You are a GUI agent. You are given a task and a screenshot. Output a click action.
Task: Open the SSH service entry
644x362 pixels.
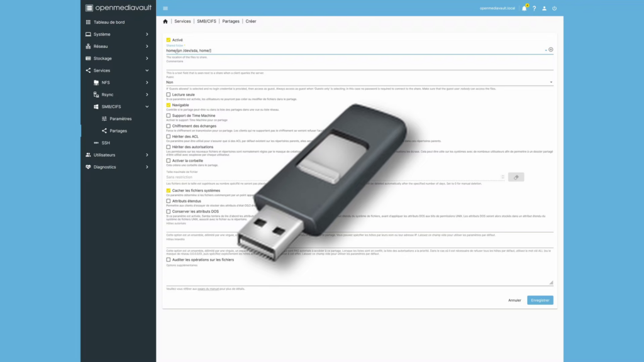(x=106, y=143)
